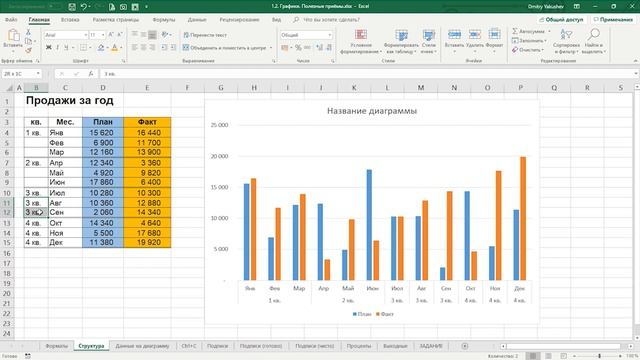Increase font size with larger A icon
Image resolution: width=640 pixels, height=360 pixels.
(x=111, y=35)
